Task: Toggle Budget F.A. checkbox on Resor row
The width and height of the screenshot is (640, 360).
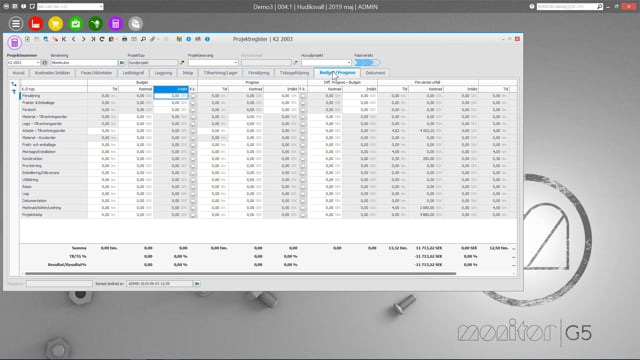Action: tap(193, 187)
